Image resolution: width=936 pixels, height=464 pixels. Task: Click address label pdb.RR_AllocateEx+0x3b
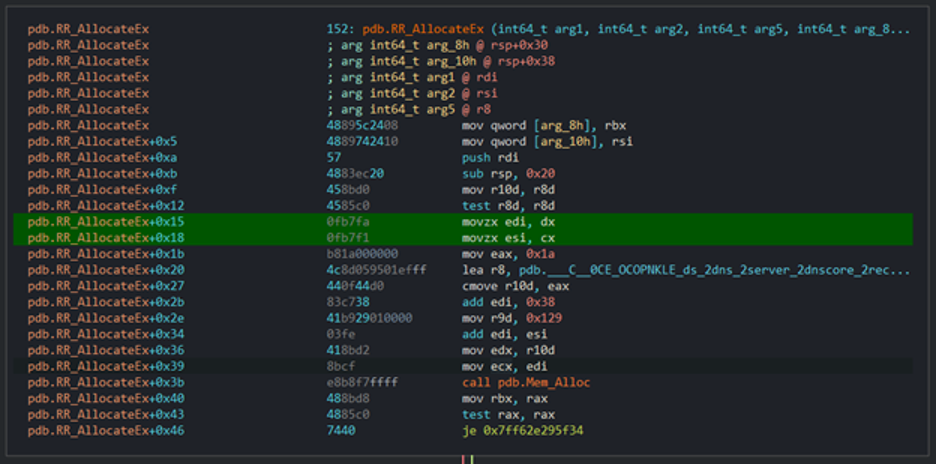(89, 382)
